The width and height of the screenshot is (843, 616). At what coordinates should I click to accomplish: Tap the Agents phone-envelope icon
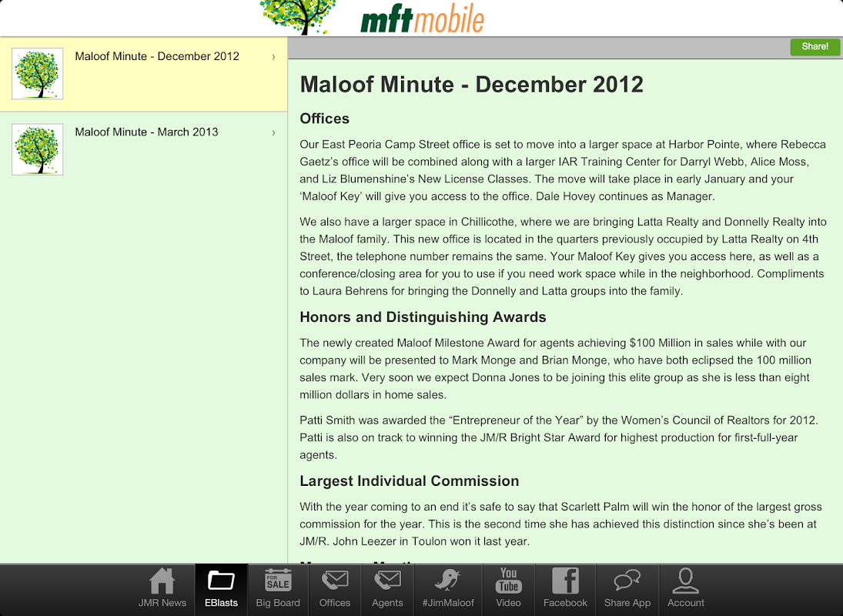click(x=387, y=581)
